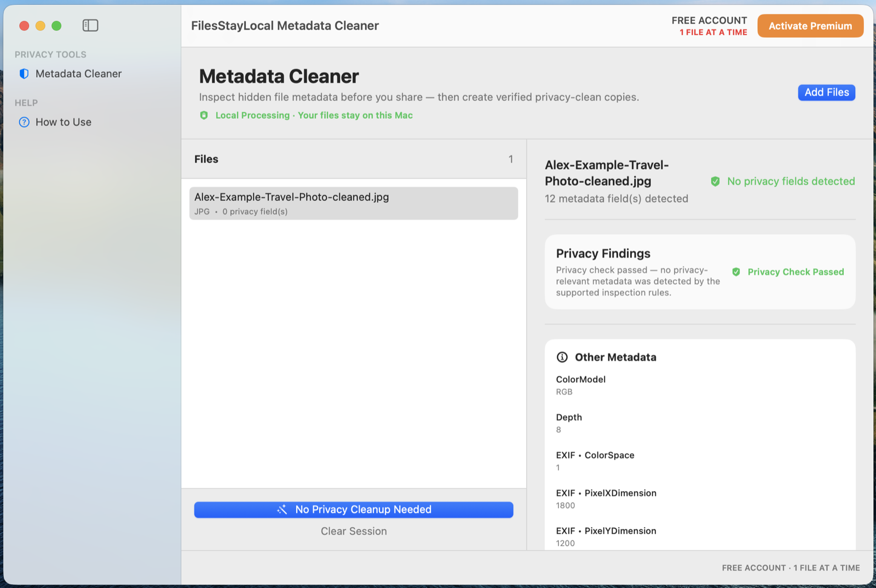Click the red 1 FILE AT A TIME label in header
The height and width of the screenshot is (588, 876).
(713, 32)
